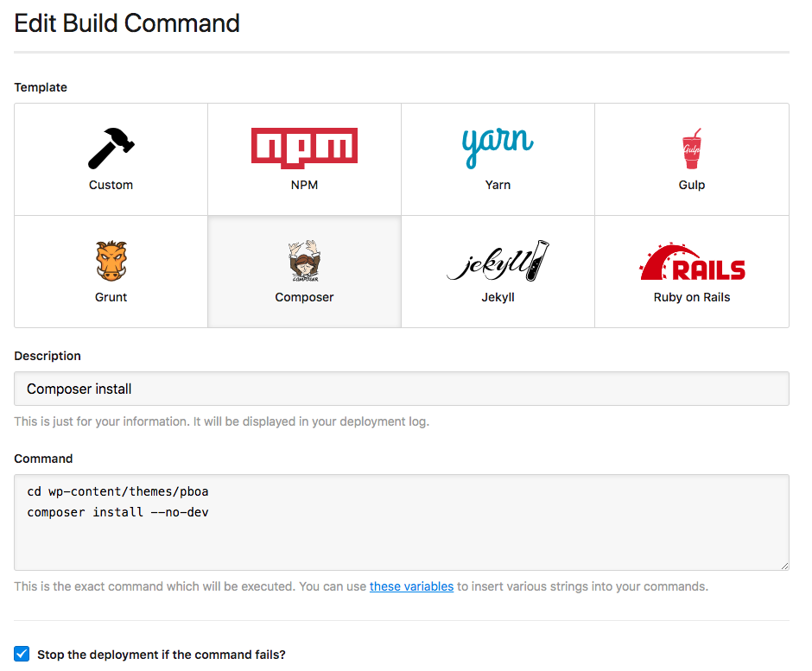Click the 'Grunt' template label

[111, 297]
